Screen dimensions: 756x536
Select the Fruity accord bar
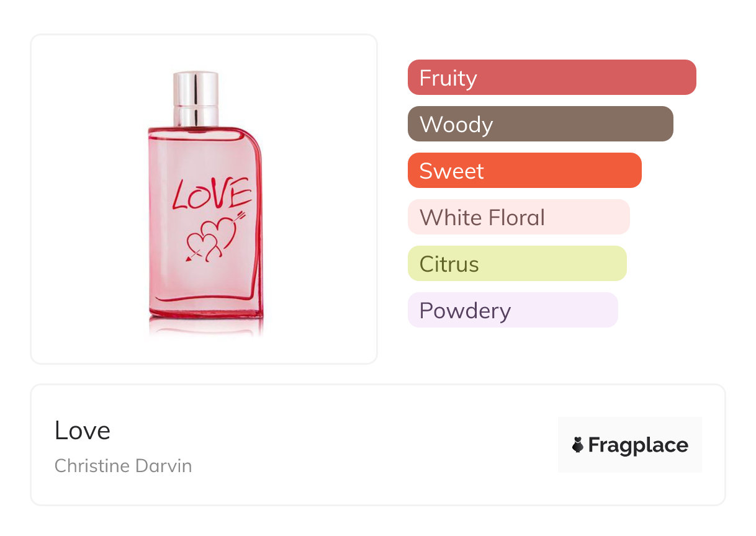tap(551, 78)
